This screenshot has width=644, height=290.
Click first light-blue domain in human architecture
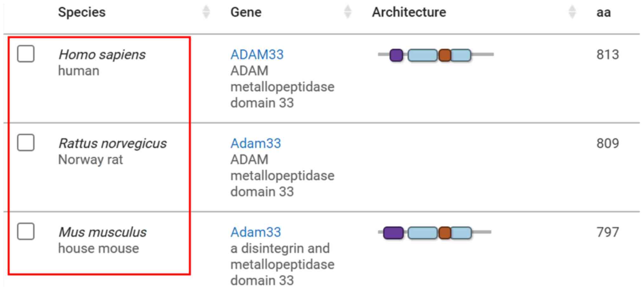click(422, 55)
